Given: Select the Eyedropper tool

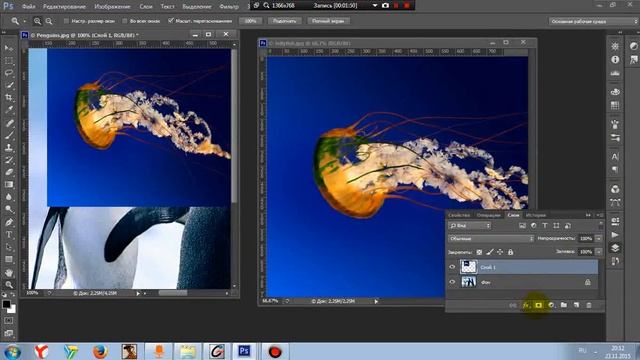Looking at the screenshot, I should point(9,109).
